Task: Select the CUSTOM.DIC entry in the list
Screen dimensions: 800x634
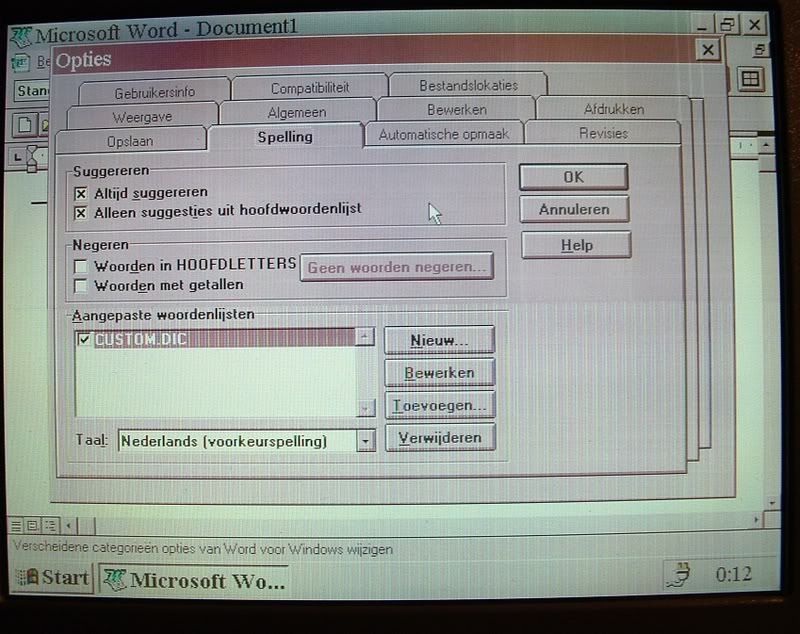Action: click(x=216, y=339)
